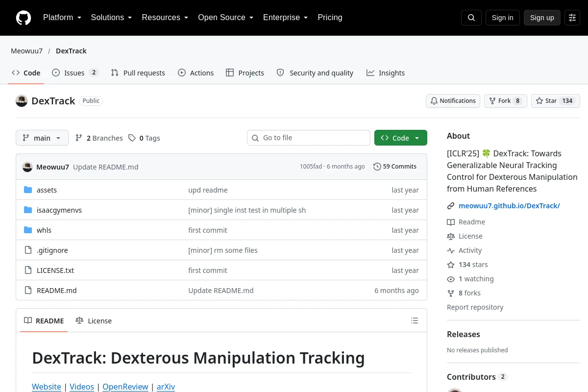
Task: Open the Issues tab
Action: [75, 73]
